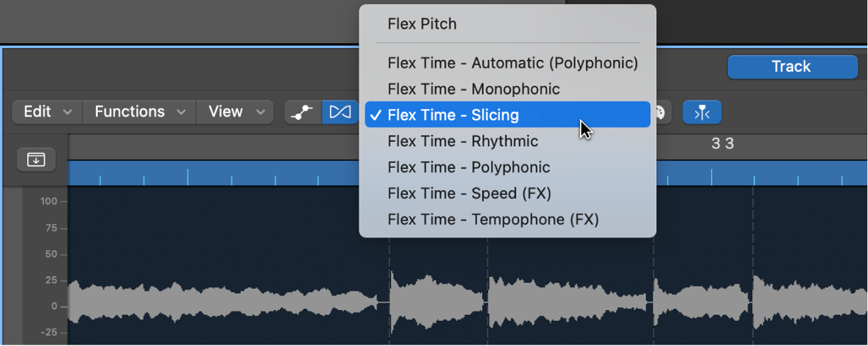868x346 pixels.
Task: Toggle the Flex bowtie button
Action: click(x=340, y=112)
